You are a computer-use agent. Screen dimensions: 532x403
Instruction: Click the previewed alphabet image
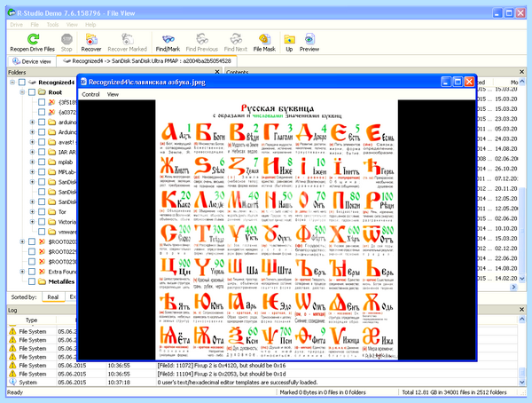pos(277,230)
